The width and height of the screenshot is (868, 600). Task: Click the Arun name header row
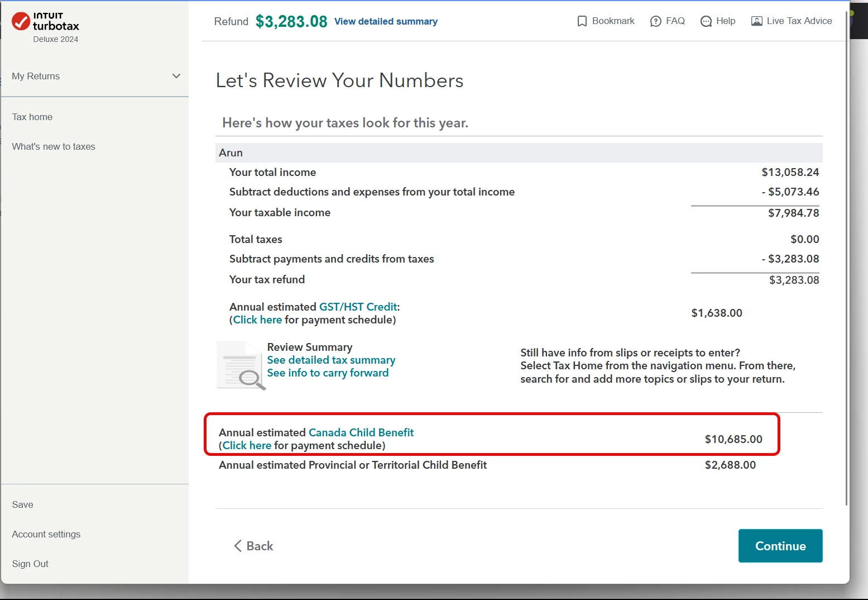[519, 153]
